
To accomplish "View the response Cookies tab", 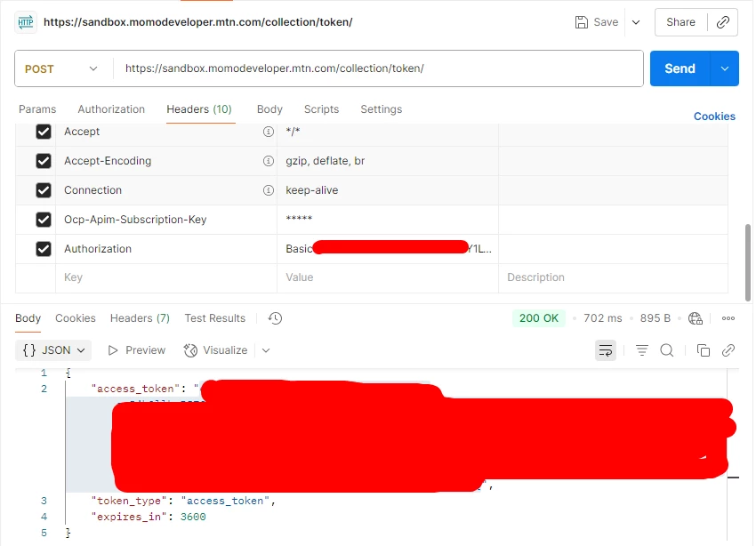I will [76, 318].
